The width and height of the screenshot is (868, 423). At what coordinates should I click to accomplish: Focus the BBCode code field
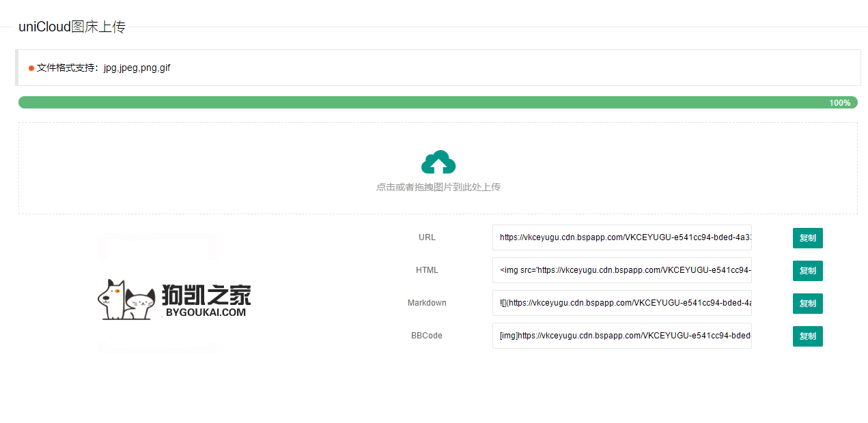(622, 336)
